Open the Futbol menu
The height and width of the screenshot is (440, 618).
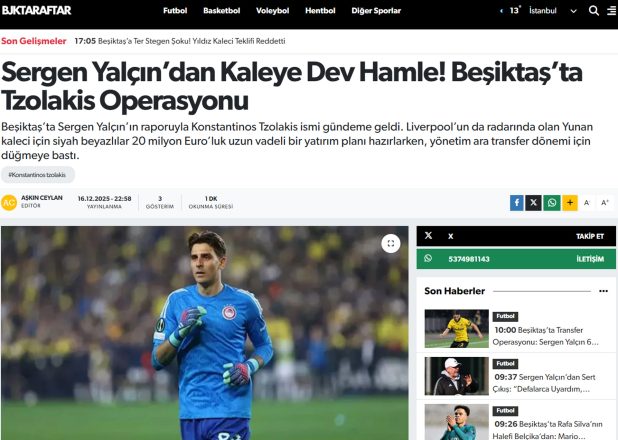pyautogui.click(x=175, y=11)
